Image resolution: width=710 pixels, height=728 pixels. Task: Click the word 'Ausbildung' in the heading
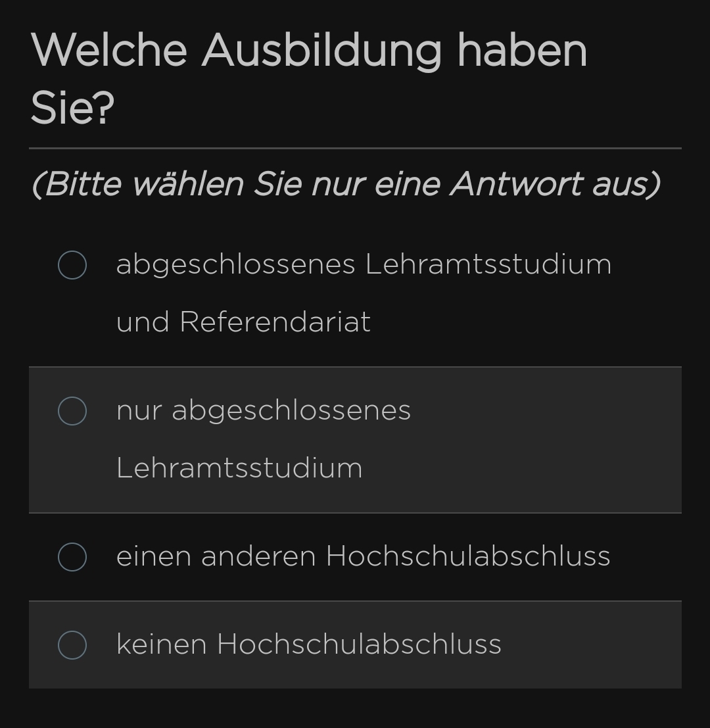coord(322,51)
